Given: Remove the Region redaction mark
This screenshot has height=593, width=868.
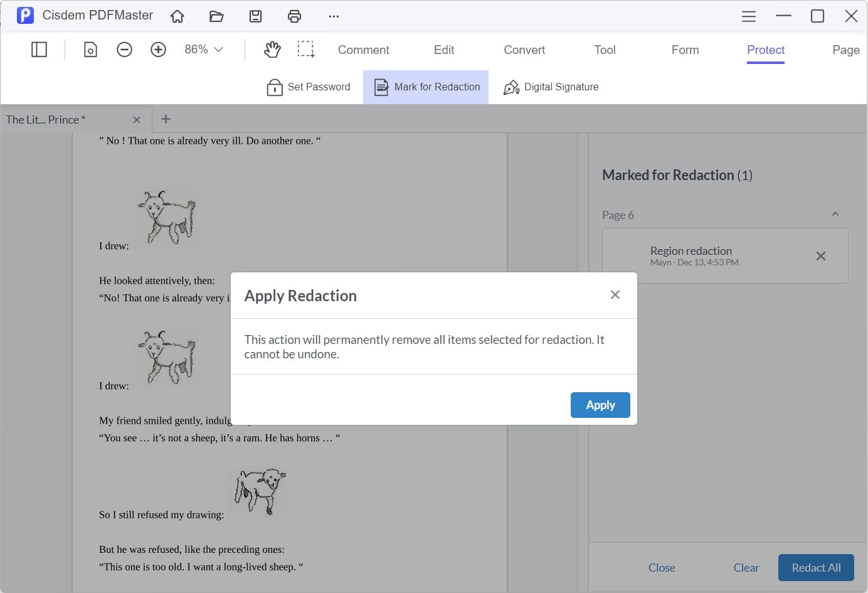Looking at the screenshot, I should [821, 256].
